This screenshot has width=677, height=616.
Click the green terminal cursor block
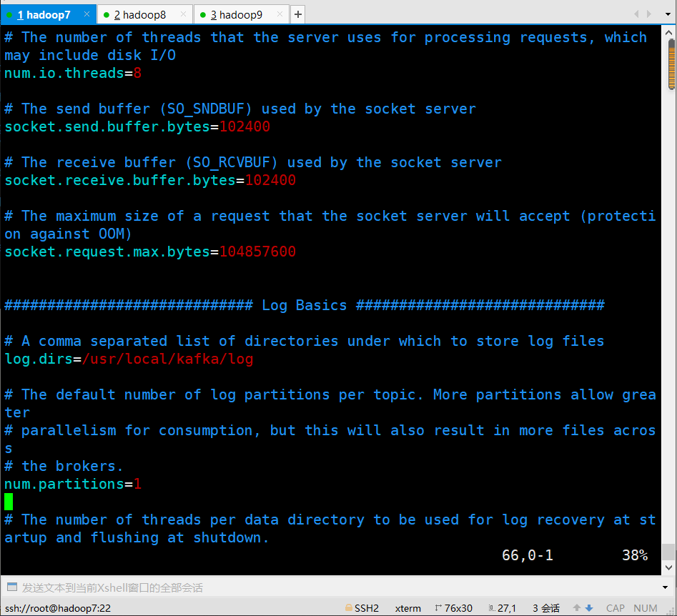point(9,502)
